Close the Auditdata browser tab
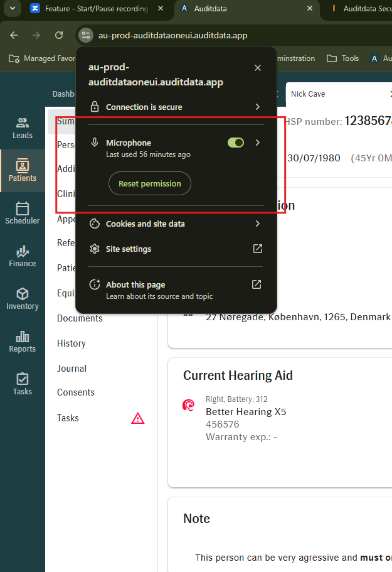This screenshot has width=392, height=572. [310, 8]
